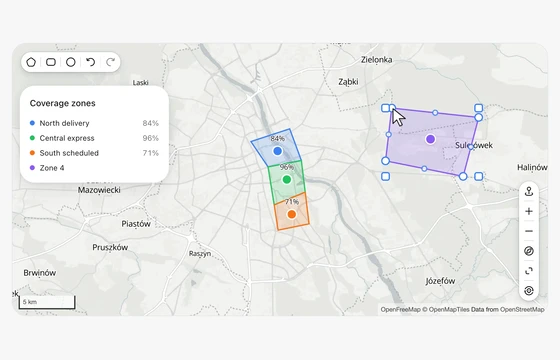The image size is (560, 360).
Task: Click the Józefów map label
Action: (440, 281)
